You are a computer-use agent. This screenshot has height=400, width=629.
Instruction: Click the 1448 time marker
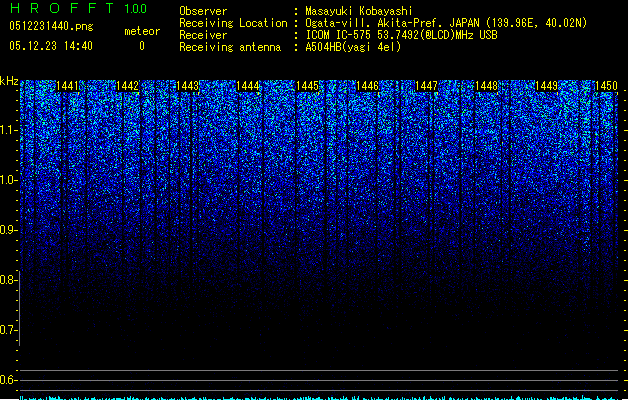point(487,86)
